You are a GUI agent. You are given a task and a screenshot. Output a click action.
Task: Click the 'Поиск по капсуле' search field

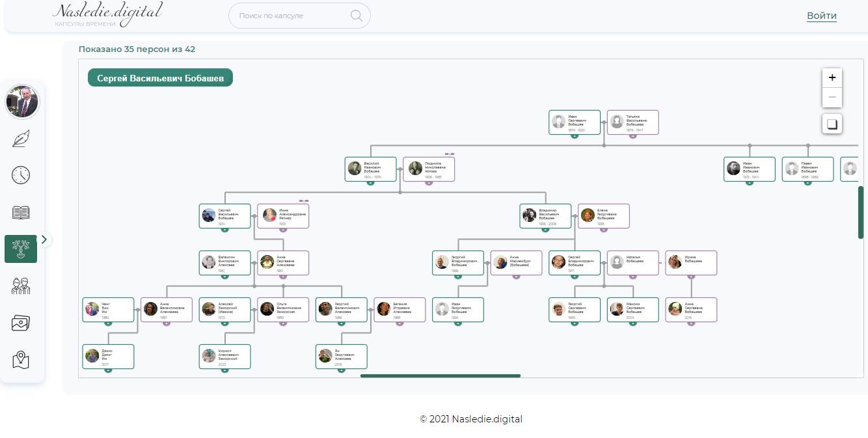(x=290, y=16)
